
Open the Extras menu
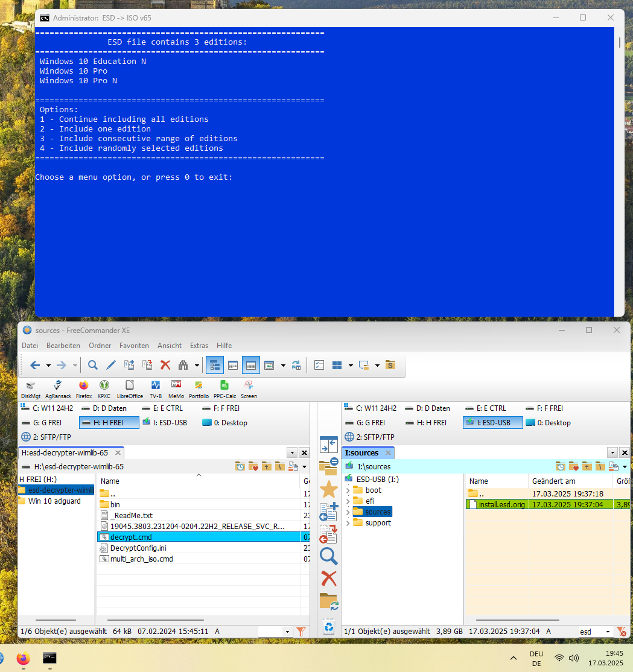pyautogui.click(x=199, y=346)
